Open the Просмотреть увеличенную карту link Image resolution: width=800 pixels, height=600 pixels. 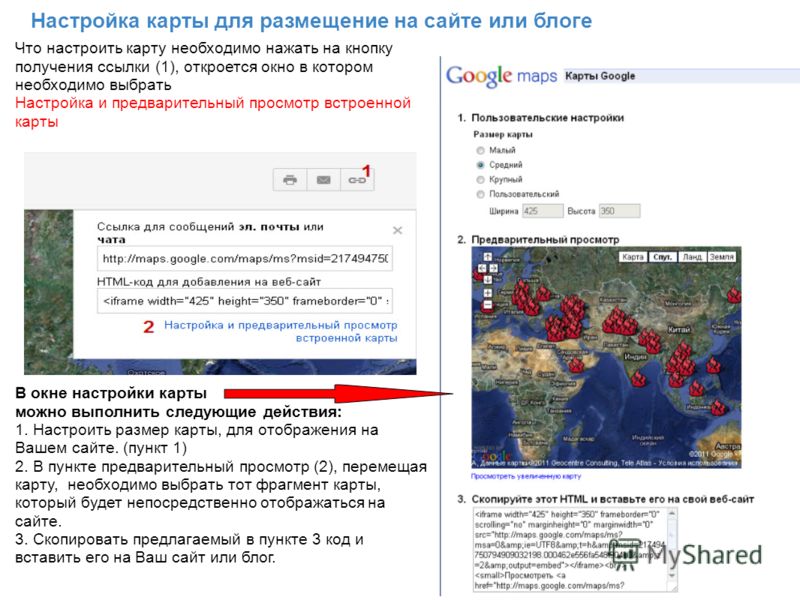[x=526, y=476]
